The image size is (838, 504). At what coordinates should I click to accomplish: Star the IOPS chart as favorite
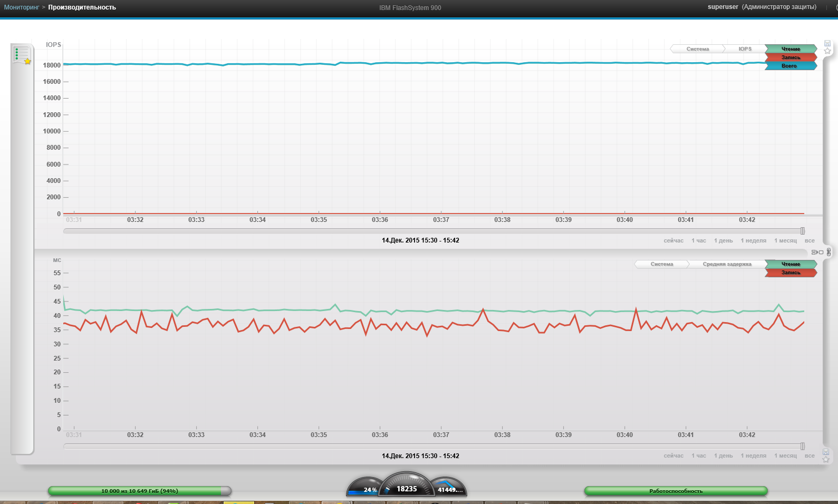point(827,51)
